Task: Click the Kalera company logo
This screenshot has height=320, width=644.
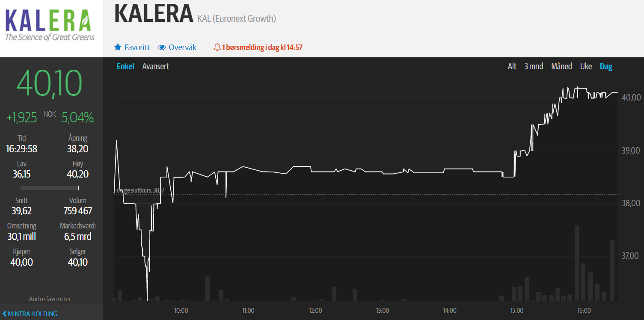Action: pos(50,26)
